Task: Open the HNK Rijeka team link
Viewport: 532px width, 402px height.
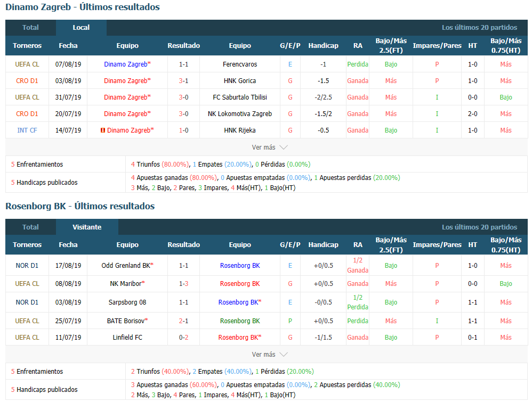Action: pyautogui.click(x=240, y=130)
